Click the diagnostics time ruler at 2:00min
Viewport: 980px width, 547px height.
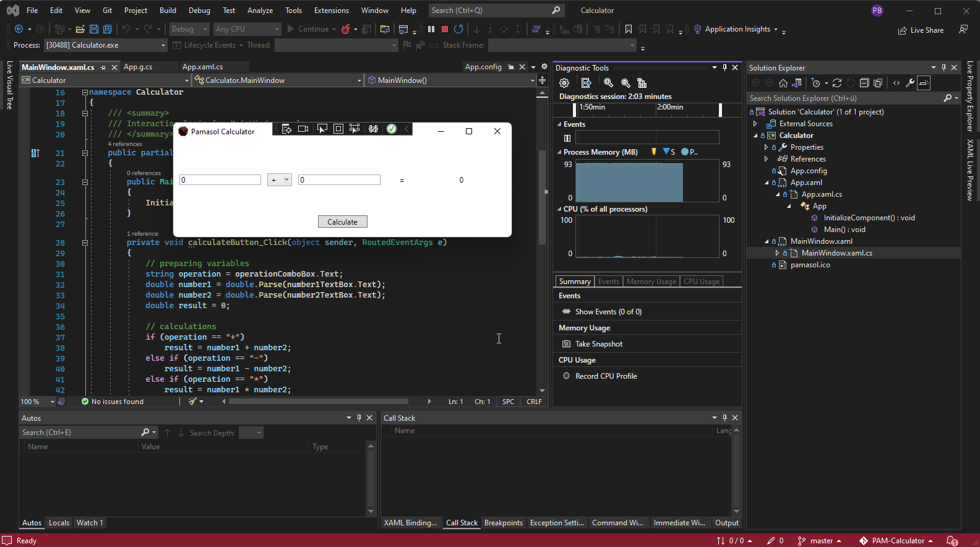pyautogui.click(x=670, y=107)
